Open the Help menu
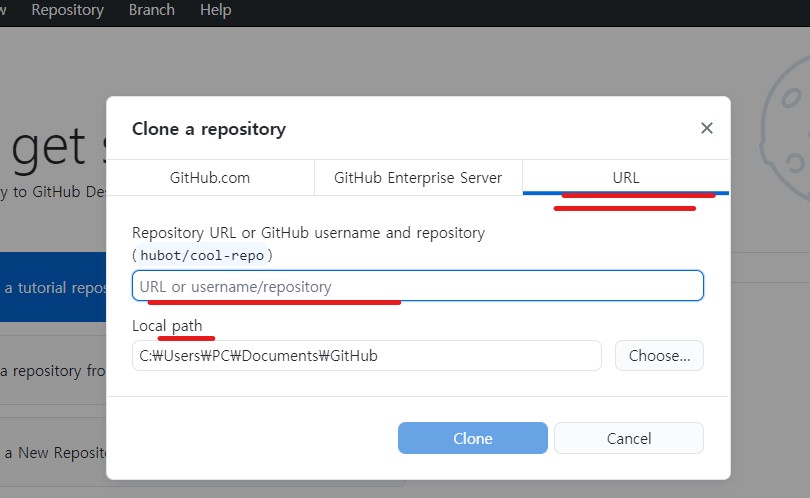810x498 pixels. point(215,10)
